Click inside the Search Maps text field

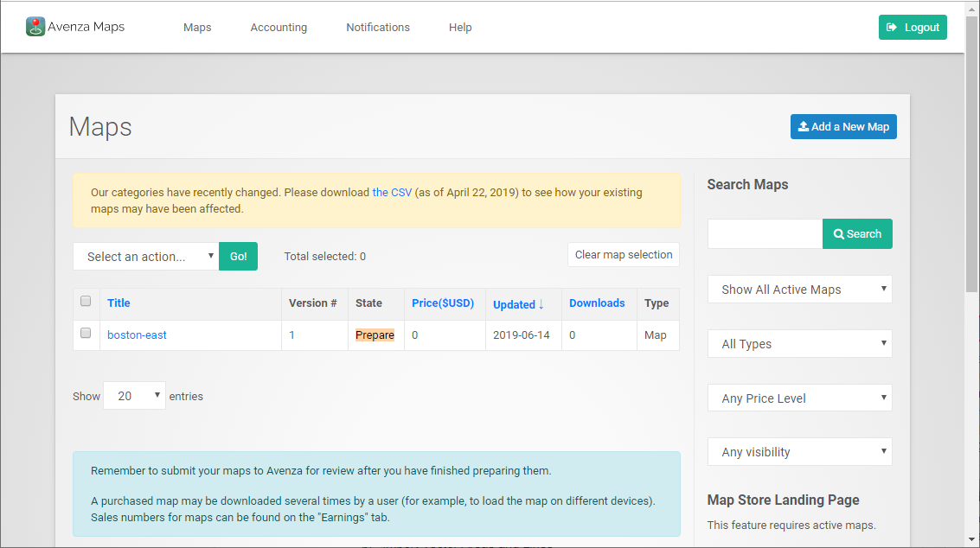coord(765,233)
